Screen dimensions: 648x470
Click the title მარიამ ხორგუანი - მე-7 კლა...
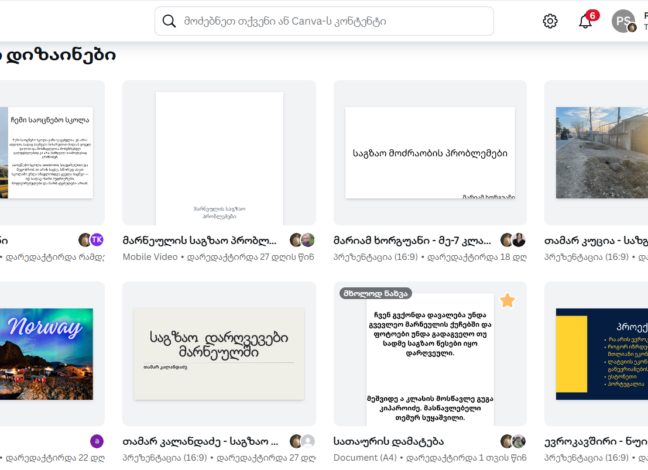(x=412, y=240)
